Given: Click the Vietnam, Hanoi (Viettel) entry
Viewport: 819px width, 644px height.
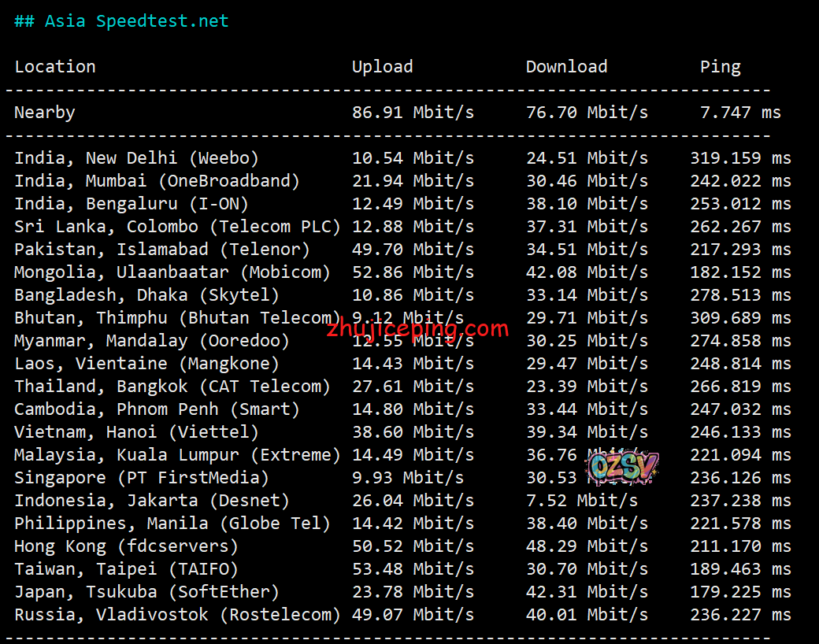Looking at the screenshot, I should pyautogui.click(x=136, y=432).
